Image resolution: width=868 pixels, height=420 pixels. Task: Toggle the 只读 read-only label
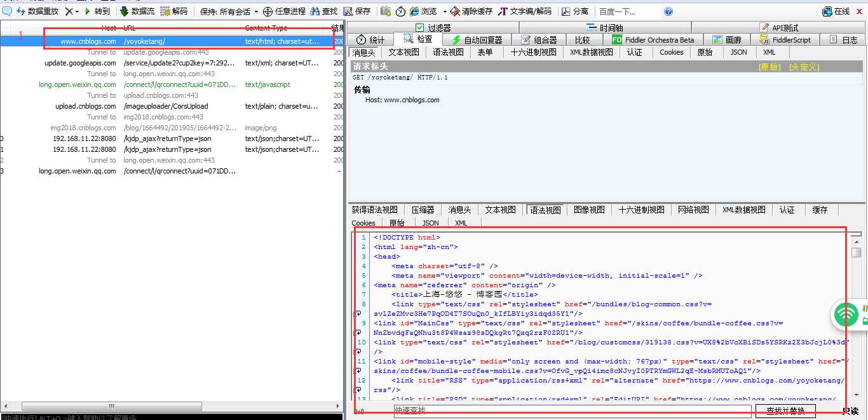pos(850,411)
